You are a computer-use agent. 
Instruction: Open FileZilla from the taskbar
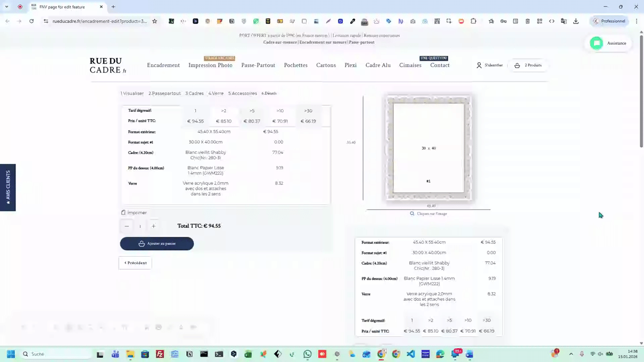[x=160, y=354]
